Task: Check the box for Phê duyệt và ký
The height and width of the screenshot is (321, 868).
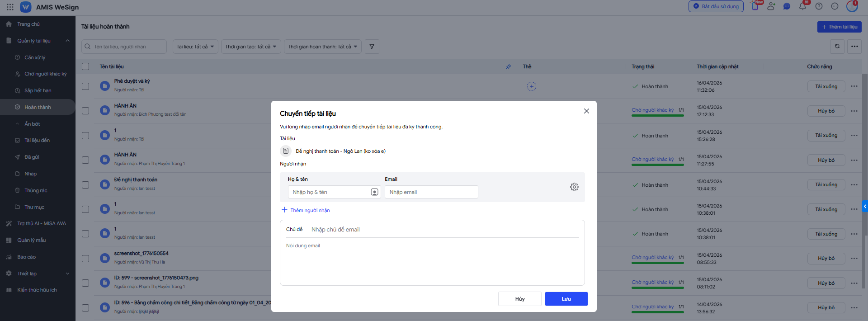Action: (x=85, y=86)
